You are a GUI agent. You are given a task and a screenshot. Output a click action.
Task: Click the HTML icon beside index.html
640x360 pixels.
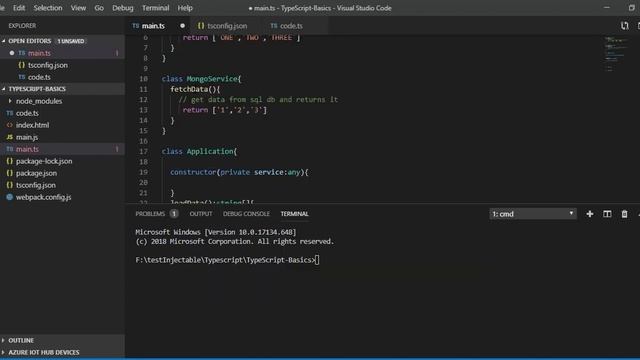(10, 125)
